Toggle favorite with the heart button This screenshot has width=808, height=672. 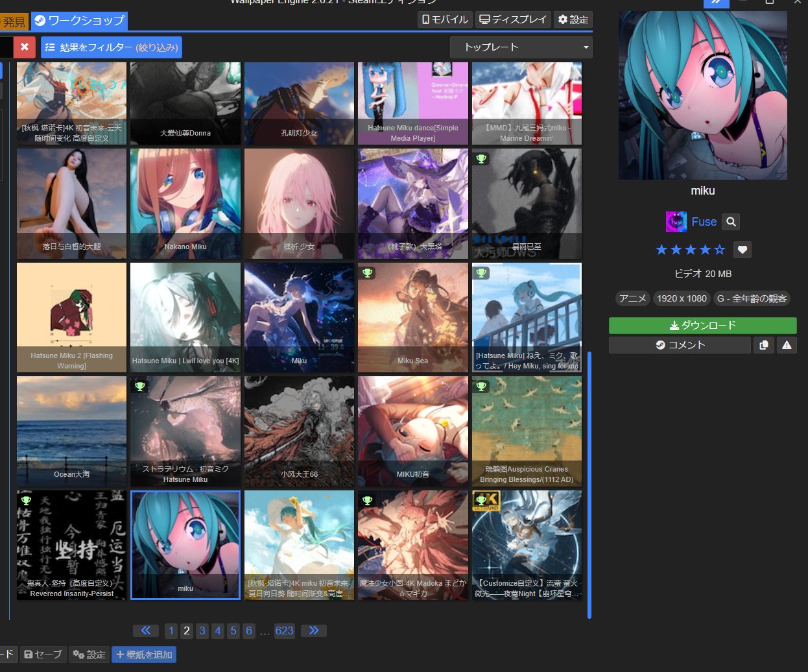click(x=743, y=250)
